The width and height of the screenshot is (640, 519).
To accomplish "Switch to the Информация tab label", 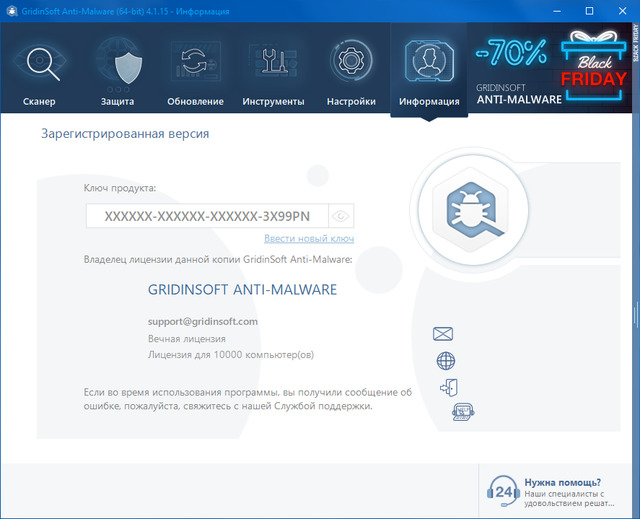I will click(x=429, y=101).
